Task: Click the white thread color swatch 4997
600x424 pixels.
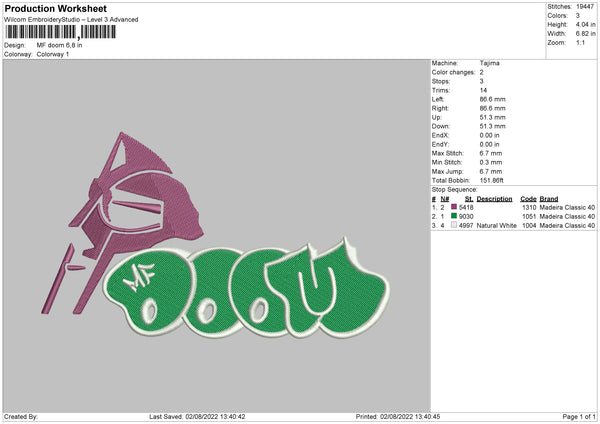Action: [454, 225]
